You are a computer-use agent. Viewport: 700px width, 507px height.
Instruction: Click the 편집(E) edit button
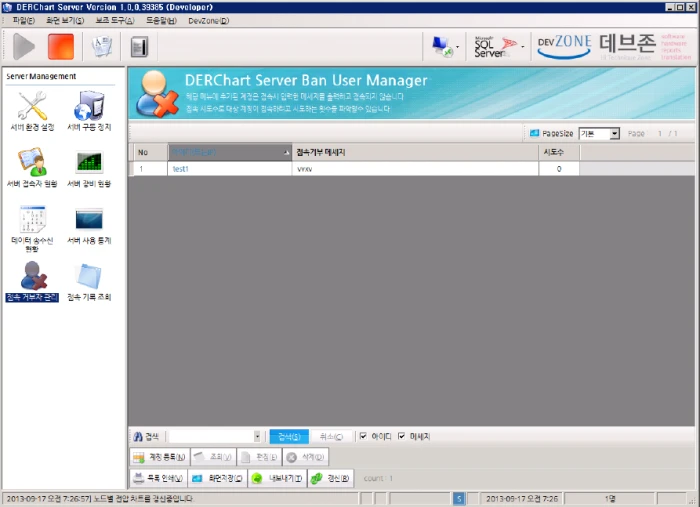(259, 457)
